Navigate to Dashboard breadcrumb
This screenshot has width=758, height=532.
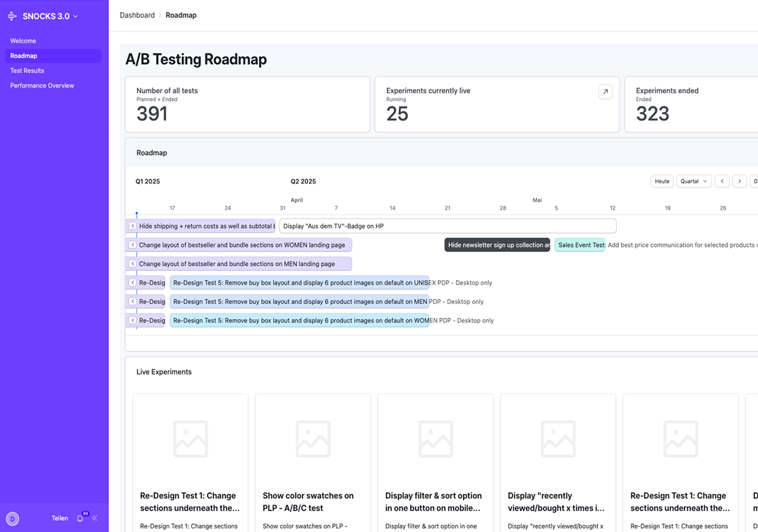pos(137,15)
